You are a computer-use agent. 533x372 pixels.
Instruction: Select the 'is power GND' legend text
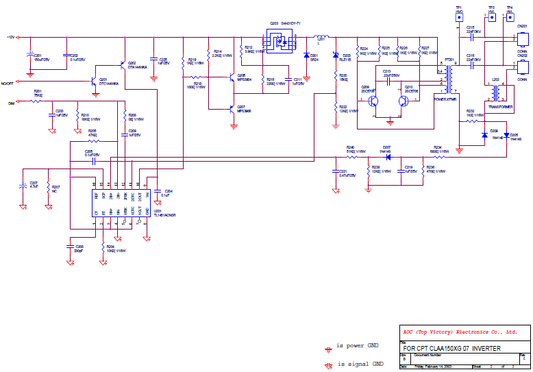point(357,346)
